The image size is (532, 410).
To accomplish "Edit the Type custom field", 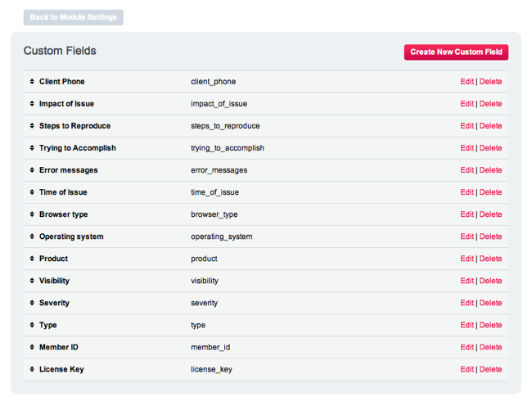I will (x=467, y=325).
